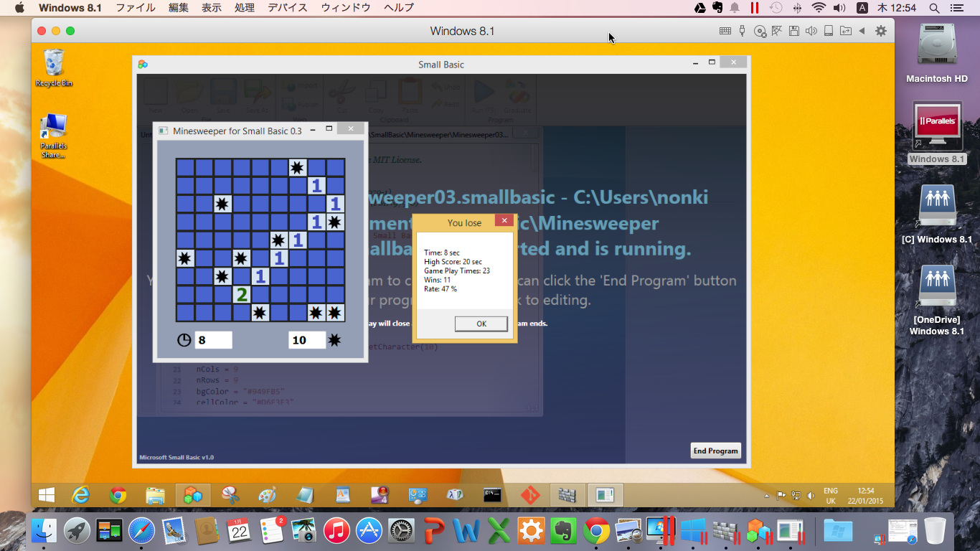Open the Trash in the Dock
Screen dimensions: 980x551
[936, 531]
